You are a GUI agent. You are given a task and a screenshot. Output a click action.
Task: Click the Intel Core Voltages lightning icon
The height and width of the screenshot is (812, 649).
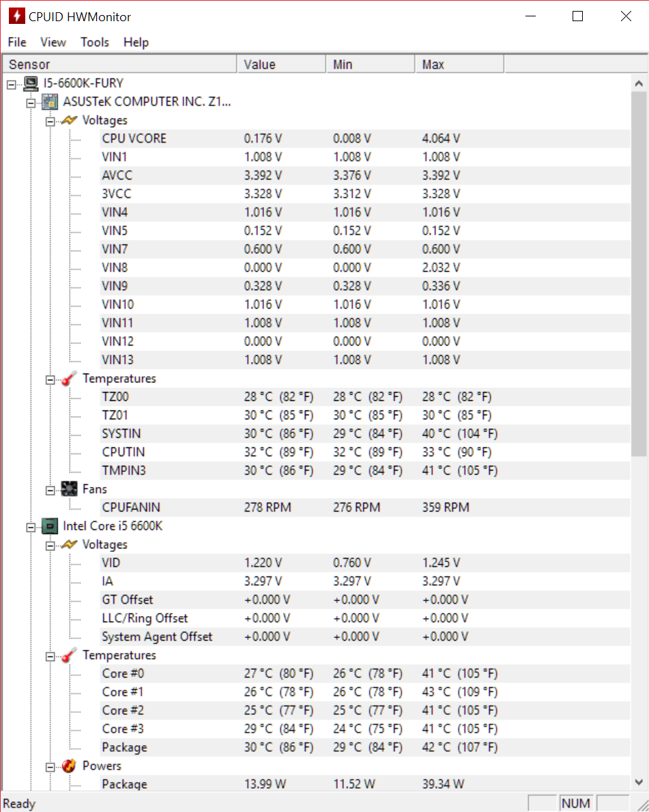point(70,544)
